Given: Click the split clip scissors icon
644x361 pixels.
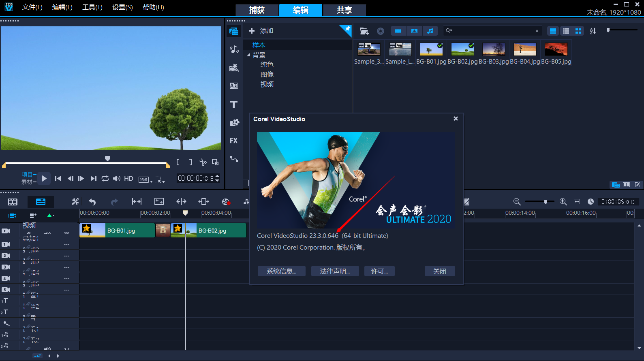Looking at the screenshot, I should [203, 162].
